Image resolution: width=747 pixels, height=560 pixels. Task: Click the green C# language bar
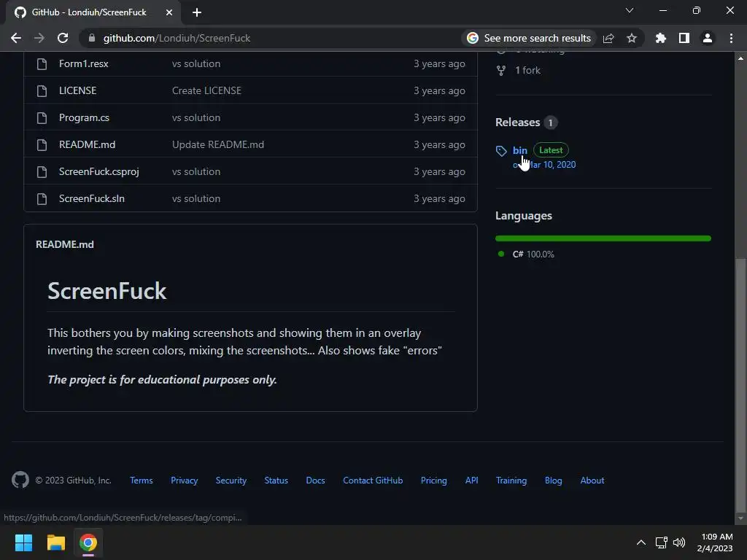point(603,238)
